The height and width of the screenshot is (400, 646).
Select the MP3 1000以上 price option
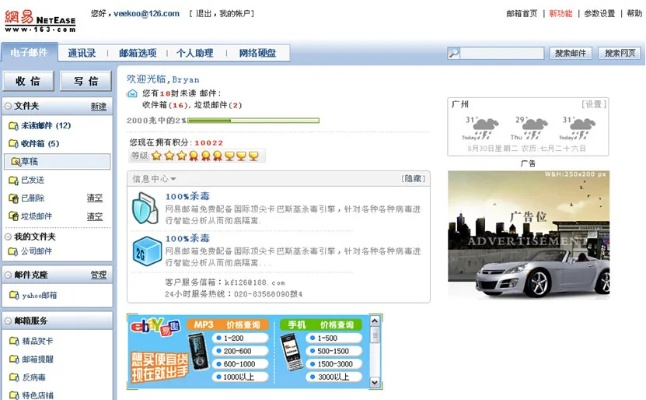(x=240, y=377)
